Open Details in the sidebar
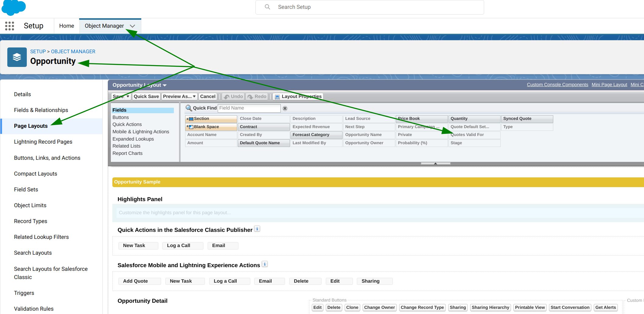 click(x=23, y=94)
